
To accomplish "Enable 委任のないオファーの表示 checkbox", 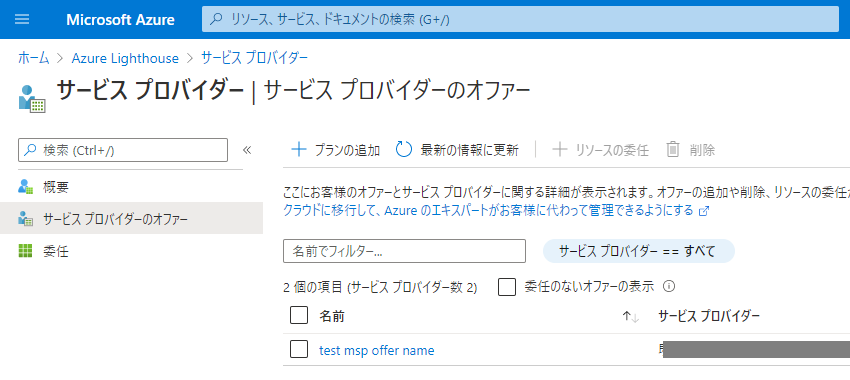I will (507, 287).
